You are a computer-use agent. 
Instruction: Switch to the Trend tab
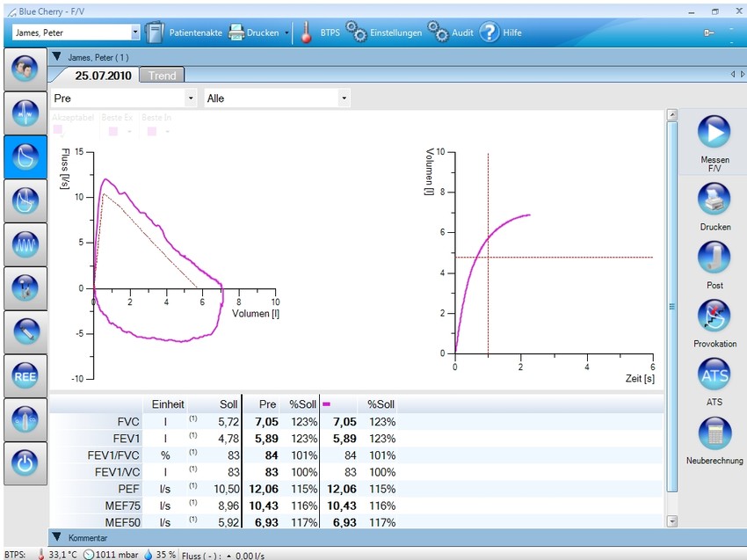(x=162, y=76)
